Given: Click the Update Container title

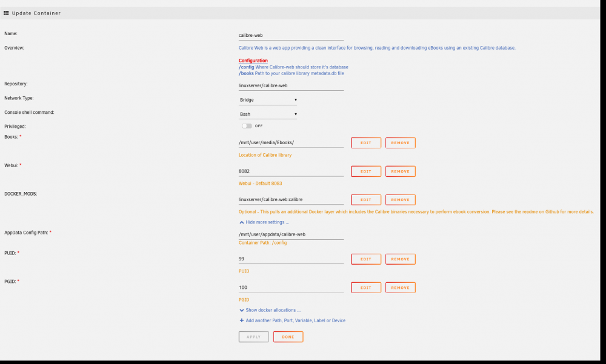Looking at the screenshot, I should (x=36, y=13).
